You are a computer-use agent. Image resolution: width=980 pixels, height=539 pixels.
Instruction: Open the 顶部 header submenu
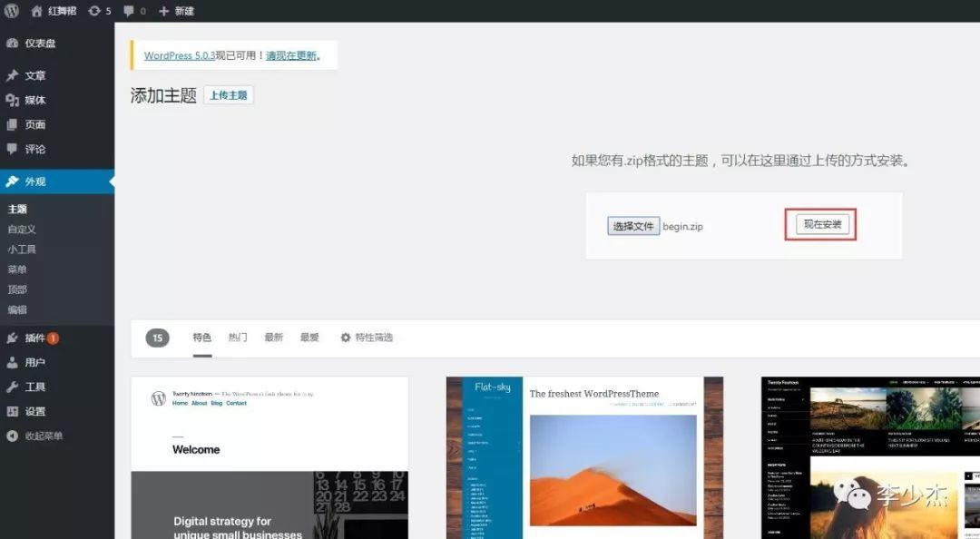pos(17,289)
